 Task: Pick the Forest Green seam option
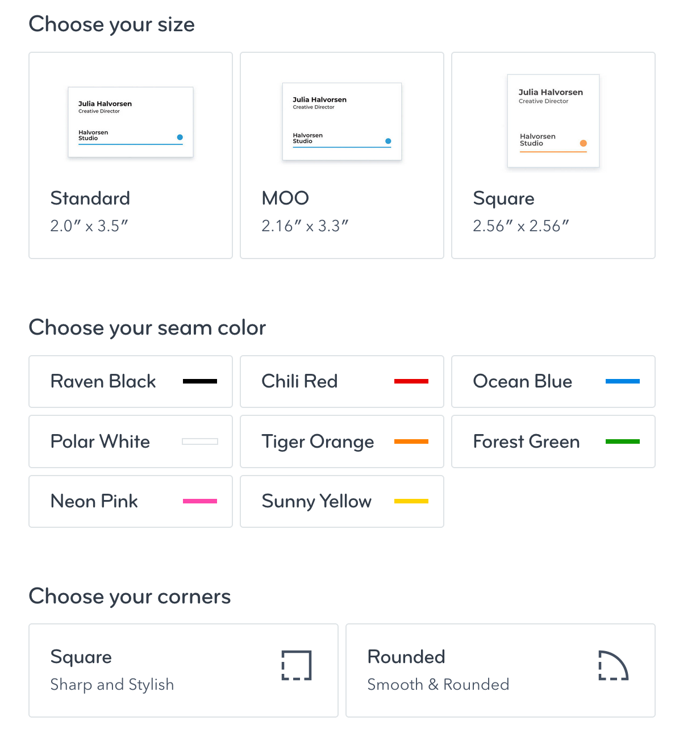coord(553,441)
